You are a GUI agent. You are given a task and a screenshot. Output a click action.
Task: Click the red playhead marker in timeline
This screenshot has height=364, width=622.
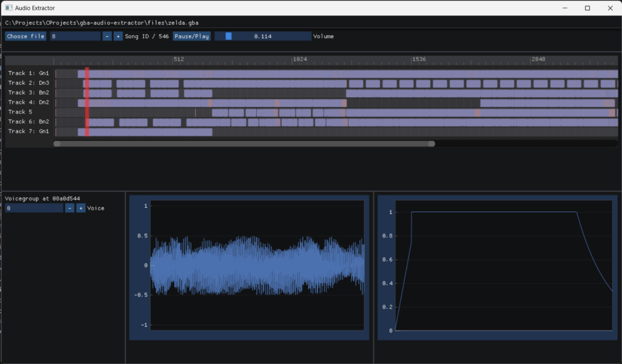(x=87, y=102)
